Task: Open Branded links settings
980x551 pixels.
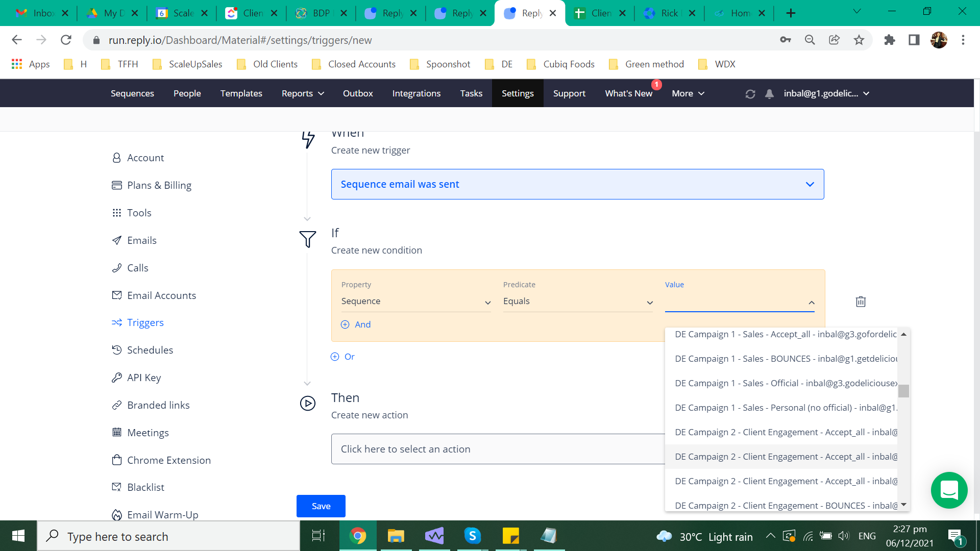Action: [151, 405]
